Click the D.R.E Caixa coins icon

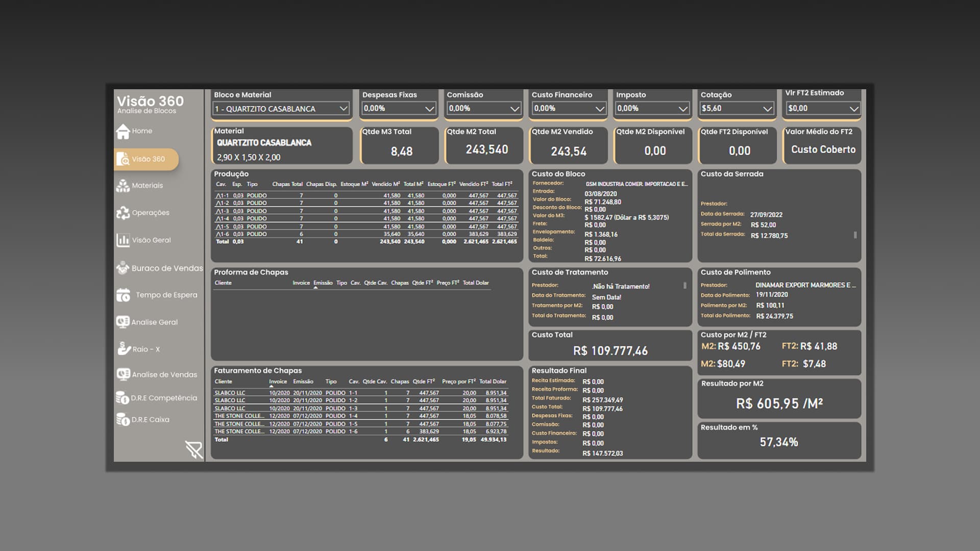click(122, 419)
